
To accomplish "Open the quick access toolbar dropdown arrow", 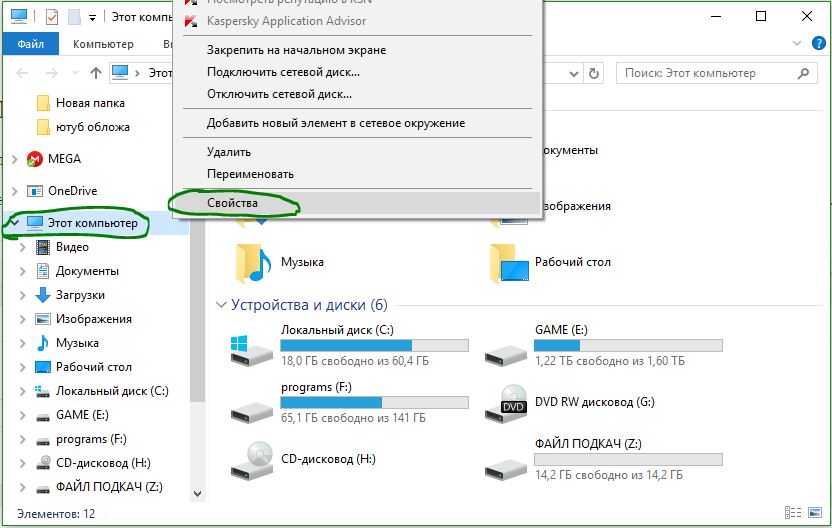I will point(92,18).
